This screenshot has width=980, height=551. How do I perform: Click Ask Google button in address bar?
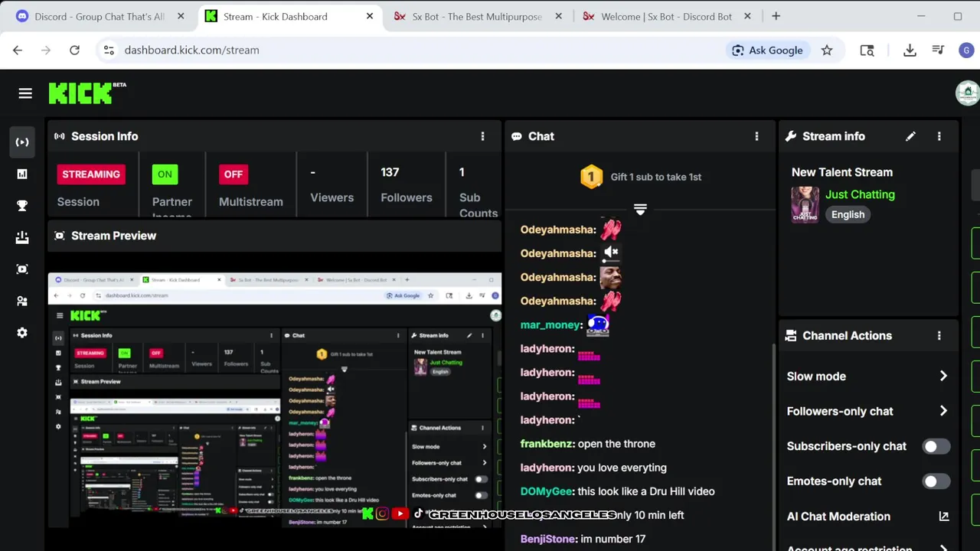point(767,50)
